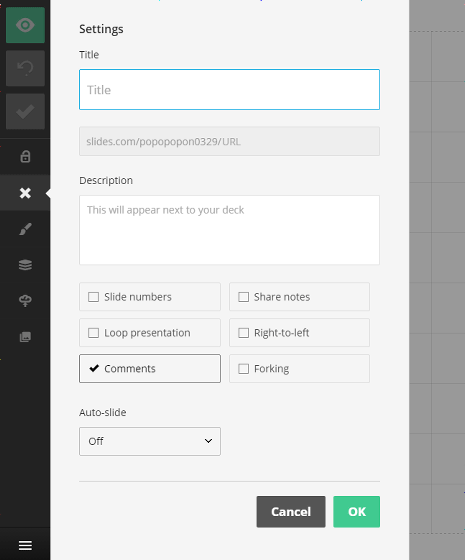Click the eye preview icon
Screen dimensions: 465x560
pyautogui.click(x=25, y=25)
